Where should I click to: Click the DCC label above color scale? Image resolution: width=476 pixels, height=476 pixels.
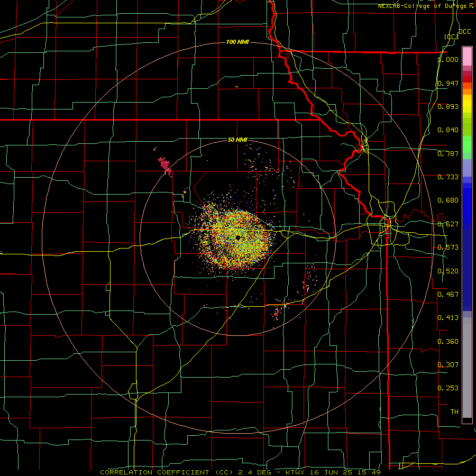point(465,32)
